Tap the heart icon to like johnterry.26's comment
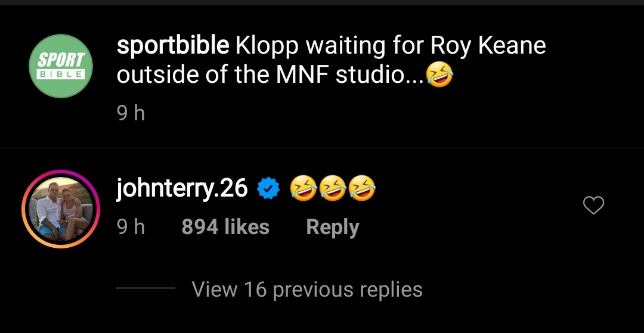Image resolution: width=644 pixels, height=333 pixels. tap(593, 206)
